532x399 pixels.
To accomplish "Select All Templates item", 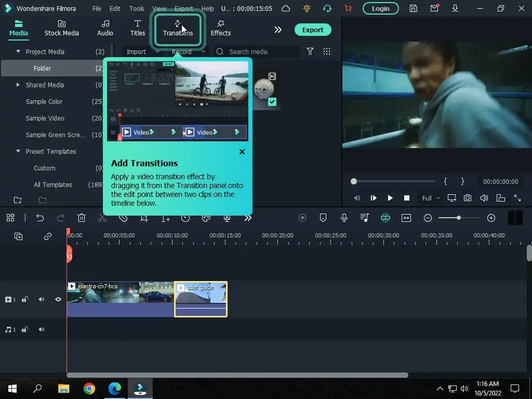I will pyautogui.click(x=52, y=184).
